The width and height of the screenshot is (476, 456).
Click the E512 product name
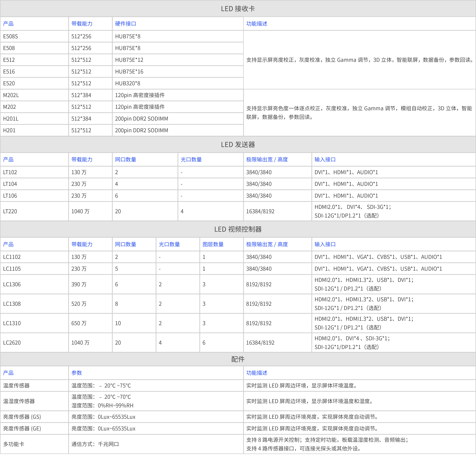tap(9, 60)
